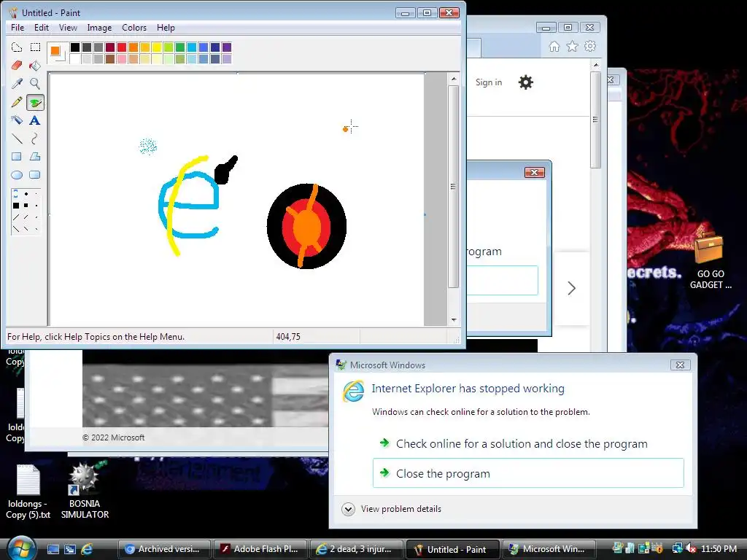Choose the medium square brush shape option
The width and height of the screenshot is (747, 560).
(x=26, y=205)
